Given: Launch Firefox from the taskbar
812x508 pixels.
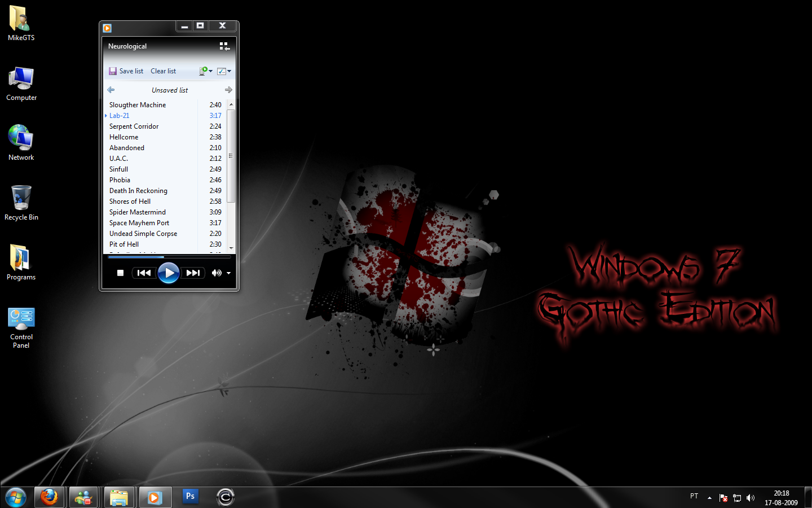Looking at the screenshot, I should click(50, 497).
